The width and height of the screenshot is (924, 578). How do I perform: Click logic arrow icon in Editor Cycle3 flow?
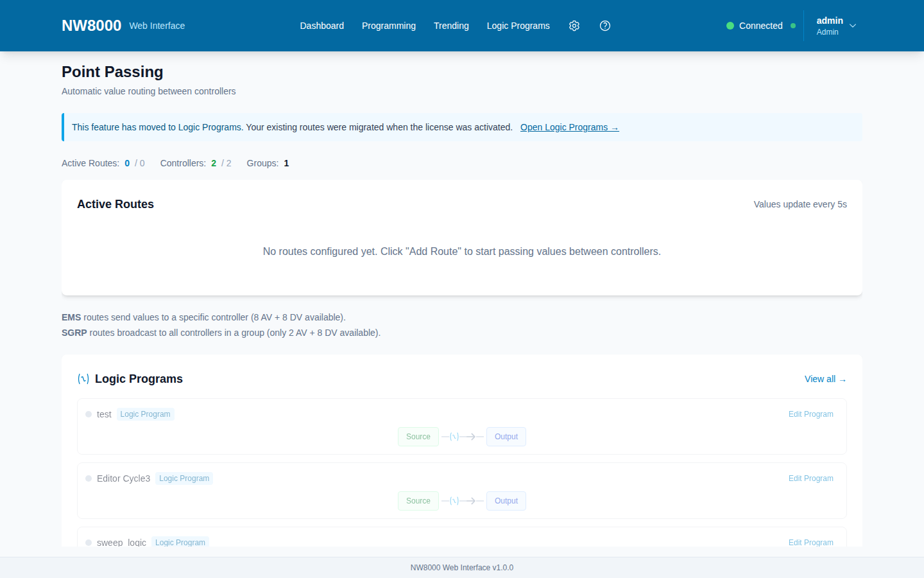pyautogui.click(x=463, y=501)
